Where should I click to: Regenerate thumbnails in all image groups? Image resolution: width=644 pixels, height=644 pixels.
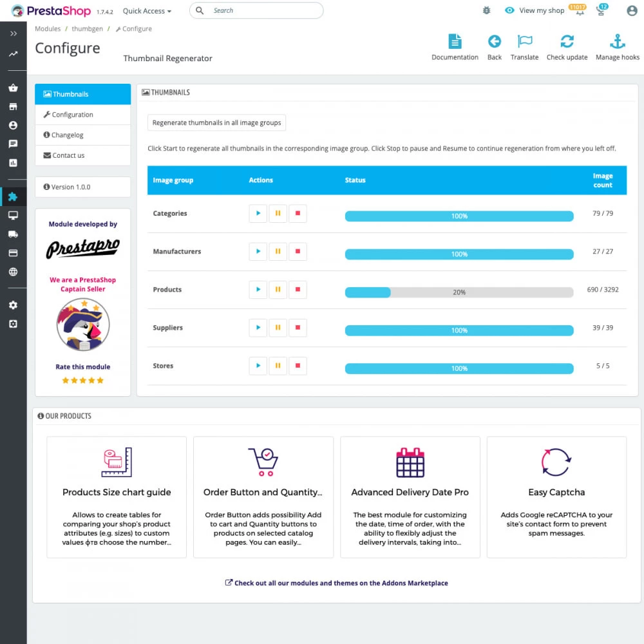(216, 122)
